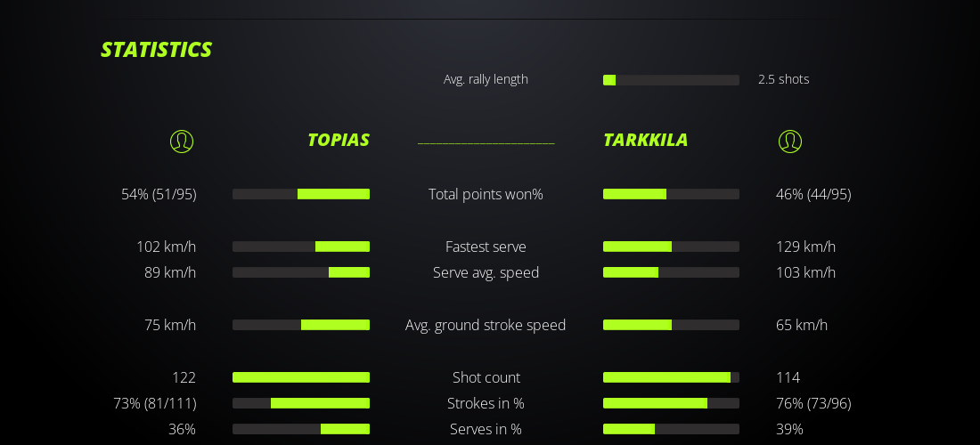The image size is (980, 445).
Task: Click Topias's Strokes in % bar
Action: 301,403
